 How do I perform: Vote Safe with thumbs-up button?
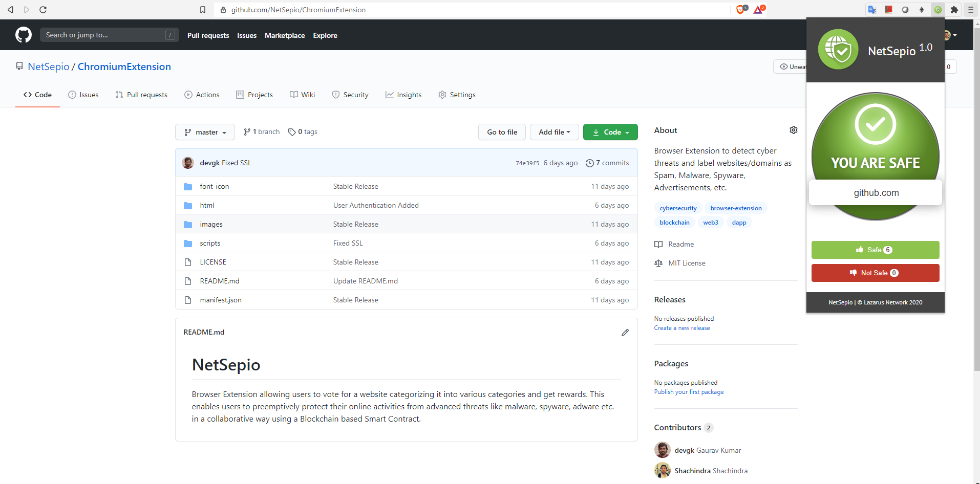pos(876,250)
